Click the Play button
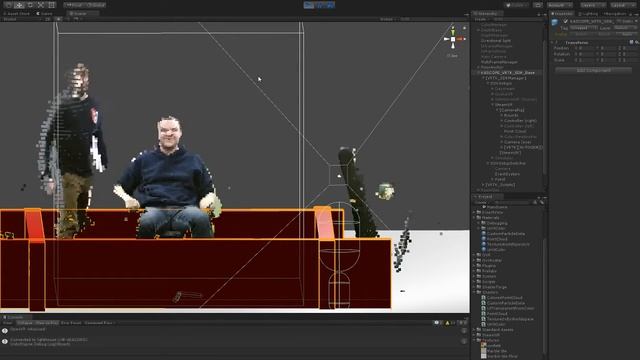This screenshot has width=640, height=360. 309,5
